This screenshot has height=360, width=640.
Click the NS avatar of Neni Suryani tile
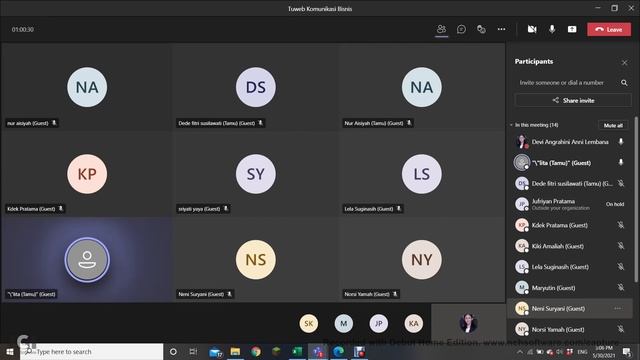coord(256,260)
